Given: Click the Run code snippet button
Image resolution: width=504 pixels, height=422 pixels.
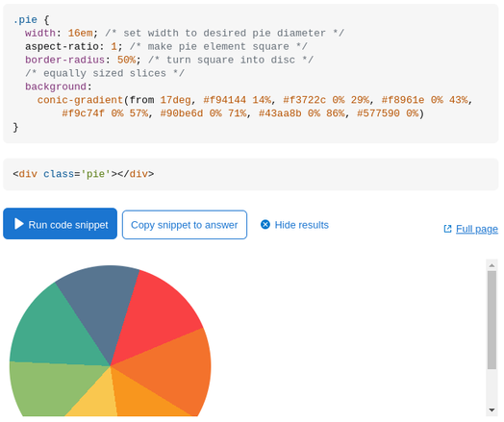Looking at the screenshot, I should [60, 224].
